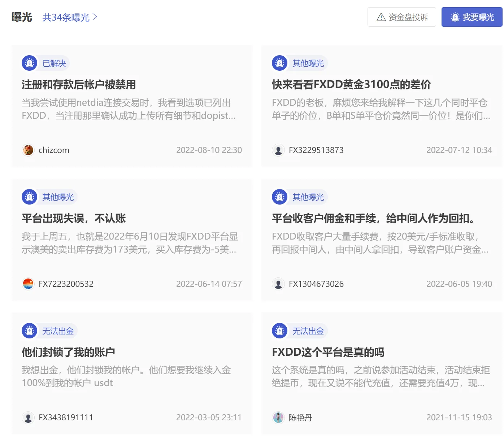Click the excerpt starting 当我尝试使用netdia
504x438 pixels.
[x=129, y=109]
